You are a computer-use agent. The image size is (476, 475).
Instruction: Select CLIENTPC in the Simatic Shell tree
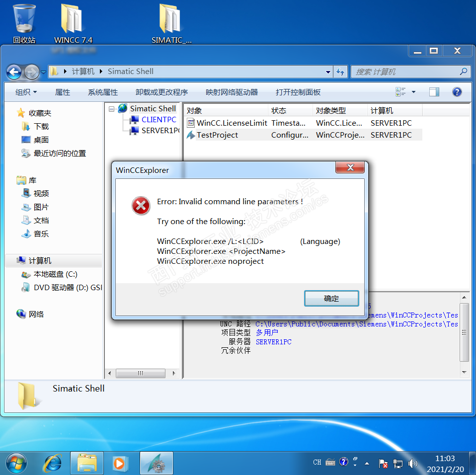[159, 120]
